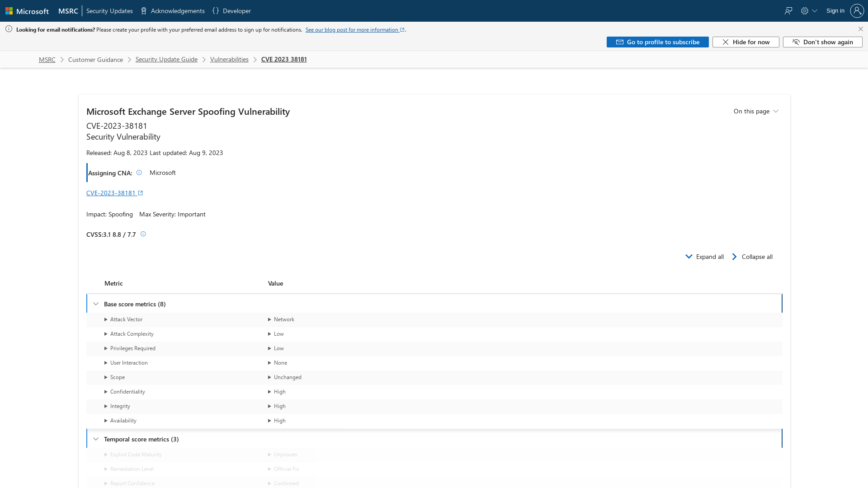
Task: Click CVE 2023 38181 breadcrumb
Action: 284,60
